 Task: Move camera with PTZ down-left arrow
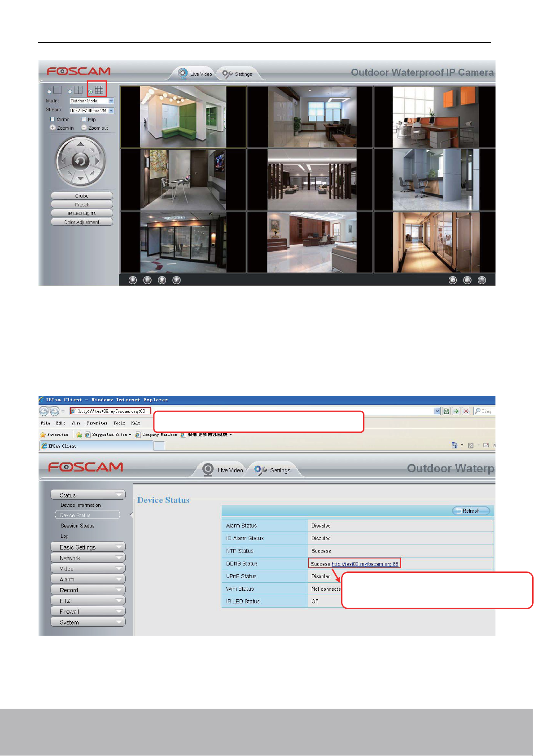click(69, 172)
